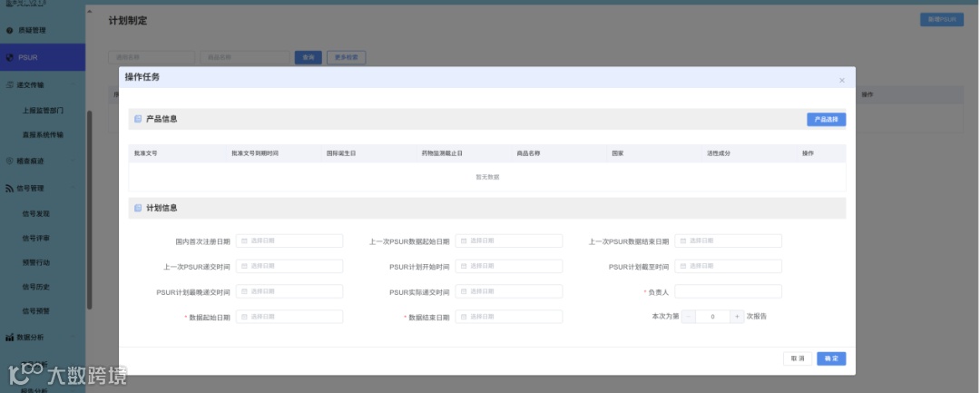Click the 稽查痕迹 sidebar icon

click(9, 162)
